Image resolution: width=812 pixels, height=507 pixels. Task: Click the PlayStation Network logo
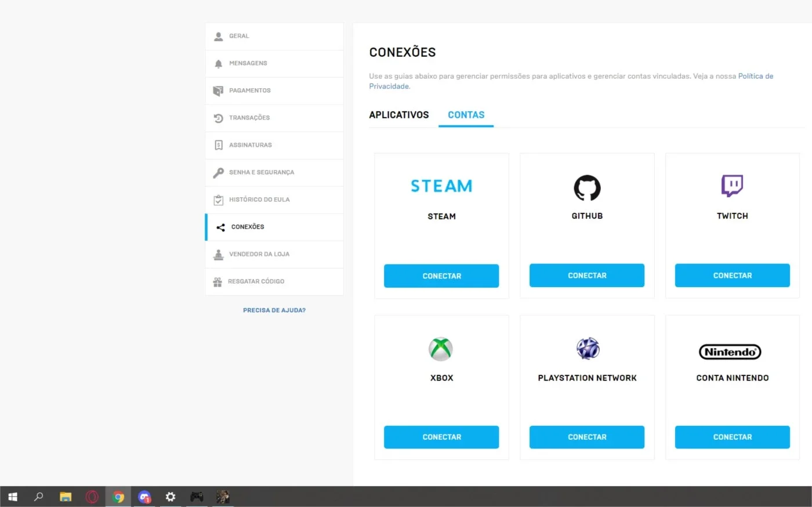pyautogui.click(x=588, y=348)
